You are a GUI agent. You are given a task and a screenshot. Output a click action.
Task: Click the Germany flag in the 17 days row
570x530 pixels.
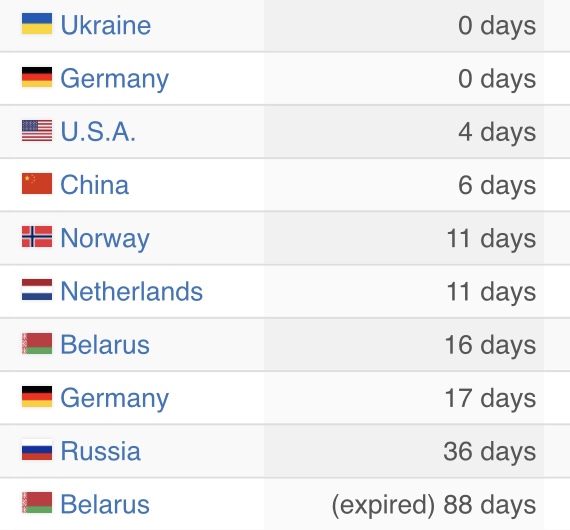37,397
